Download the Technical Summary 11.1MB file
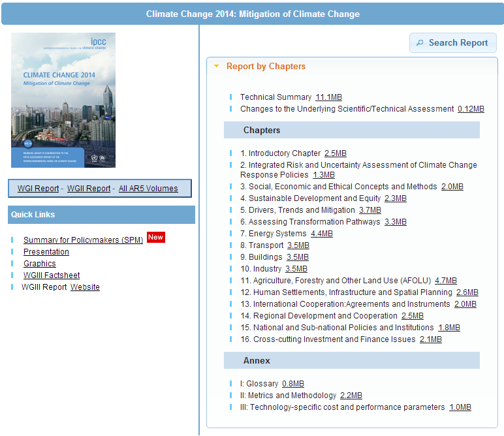The width and height of the screenshot is (504, 436). pyautogui.click(x=328, y=97)
